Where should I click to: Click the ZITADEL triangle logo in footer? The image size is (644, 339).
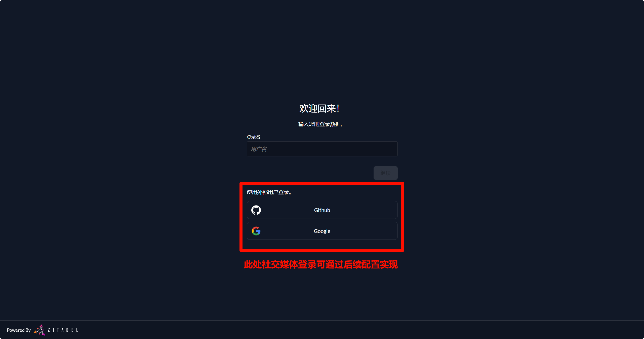(39, 330)
